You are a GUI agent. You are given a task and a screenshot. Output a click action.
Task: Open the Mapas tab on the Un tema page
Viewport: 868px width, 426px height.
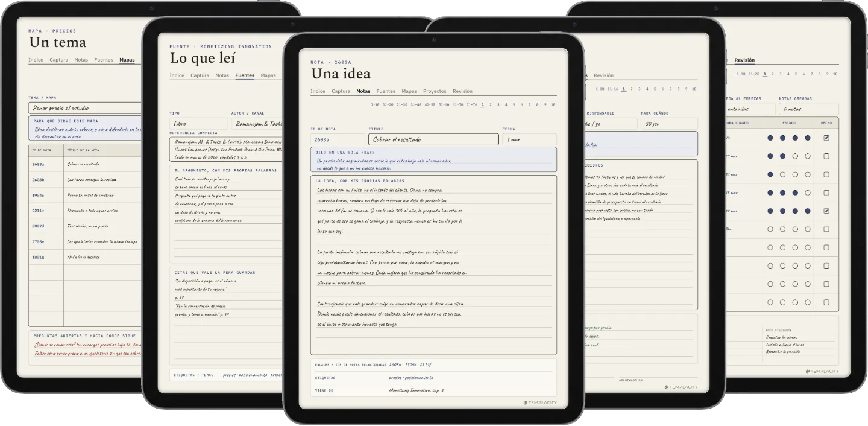coord(127,60)
